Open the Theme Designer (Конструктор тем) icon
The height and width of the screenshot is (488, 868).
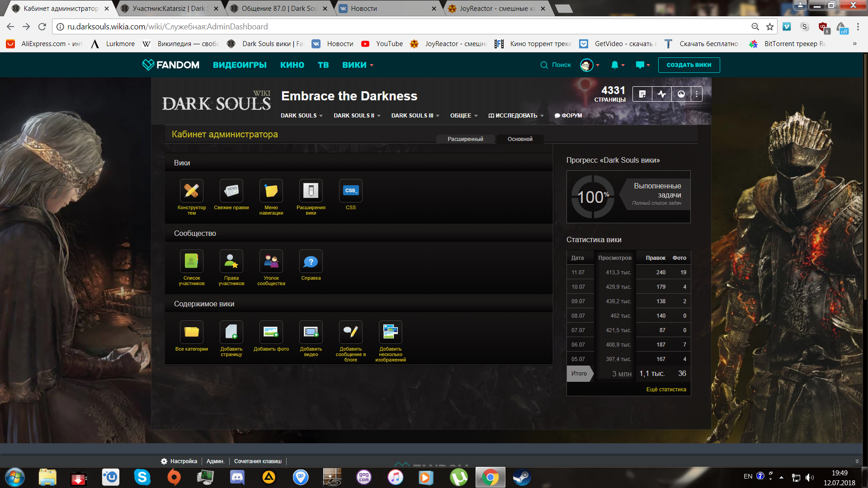191,191
